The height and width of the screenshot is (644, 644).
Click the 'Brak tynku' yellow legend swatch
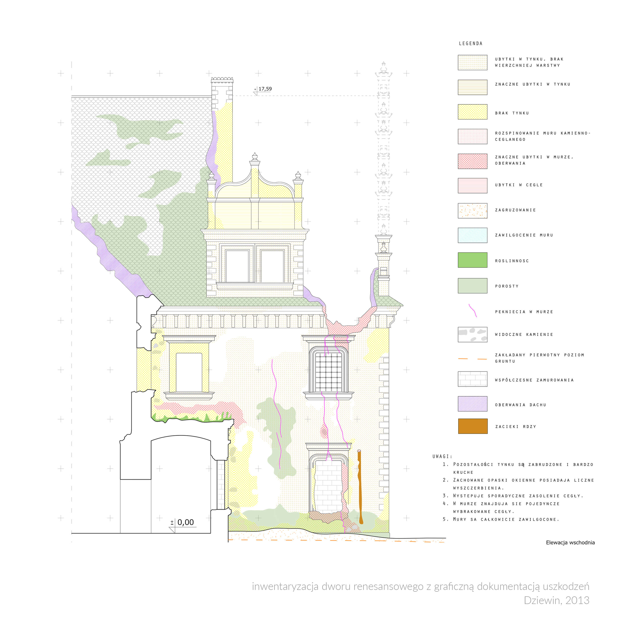[x=472, y=112]
